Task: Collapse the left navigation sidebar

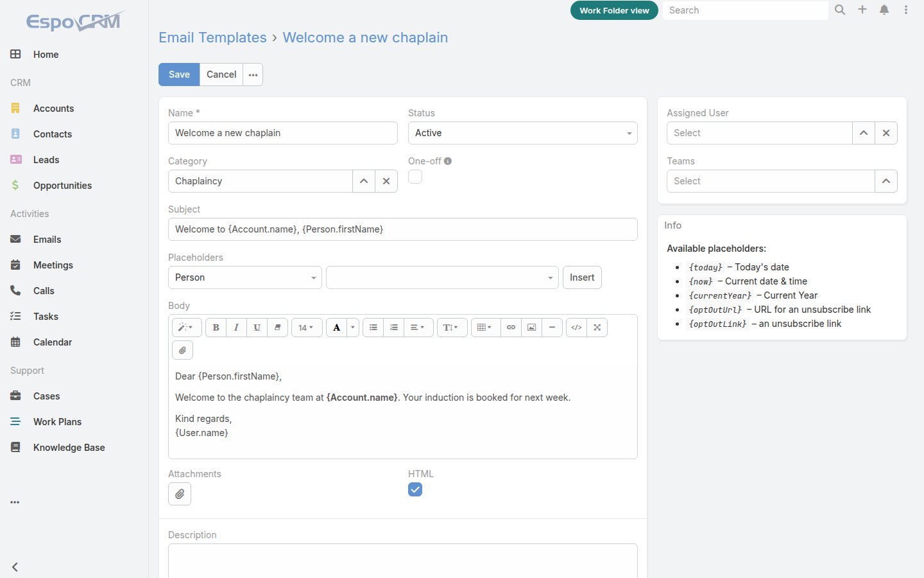Action: [15, 567]
